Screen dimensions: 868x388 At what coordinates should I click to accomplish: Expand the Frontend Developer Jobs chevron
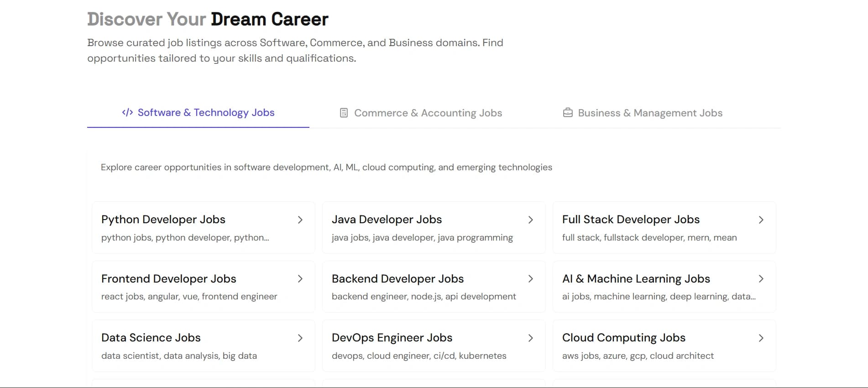301,279
